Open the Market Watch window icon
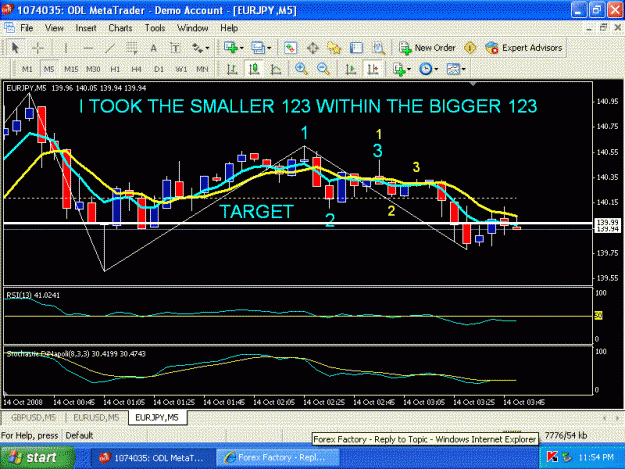Screen dimensions: 625x469 click(290, 48)
